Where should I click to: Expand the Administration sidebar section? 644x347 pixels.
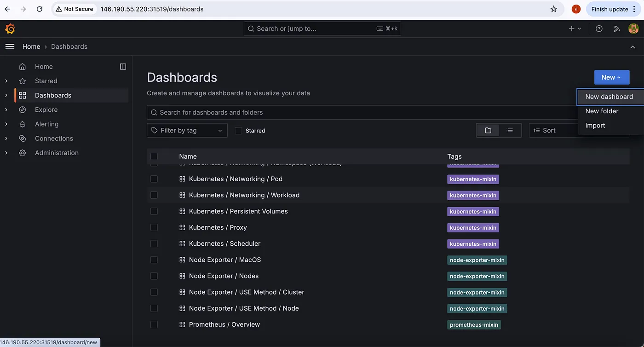6,153
